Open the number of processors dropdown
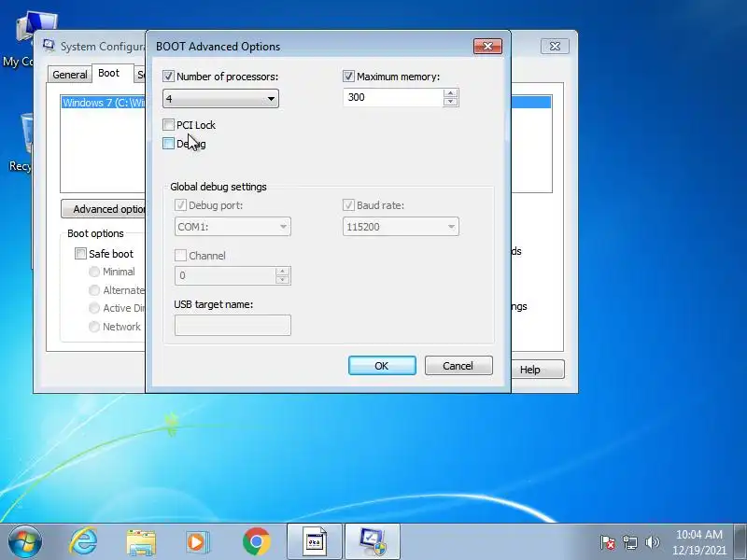This screenshot has height=560, width=747. coord(220,99)
